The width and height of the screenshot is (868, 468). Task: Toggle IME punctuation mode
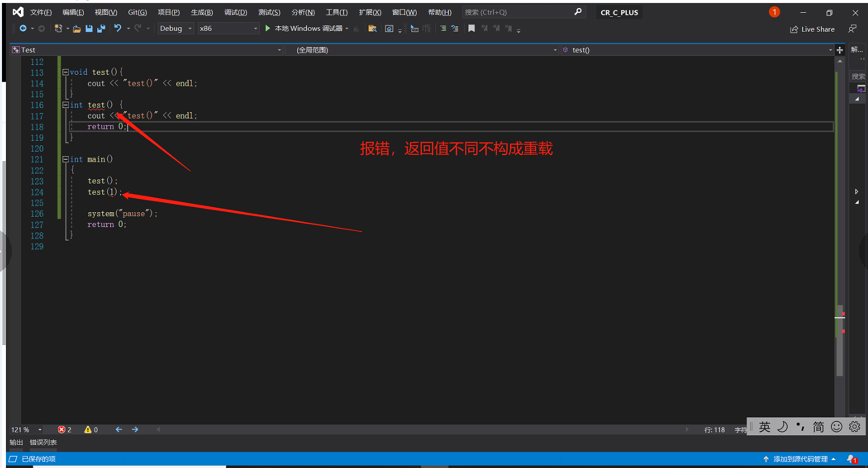tap(800, 426)
